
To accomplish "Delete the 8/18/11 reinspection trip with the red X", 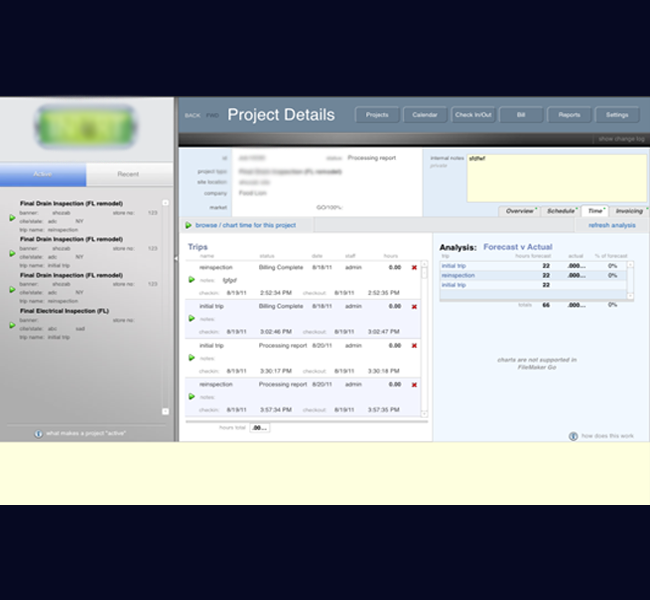I will 414,268.
